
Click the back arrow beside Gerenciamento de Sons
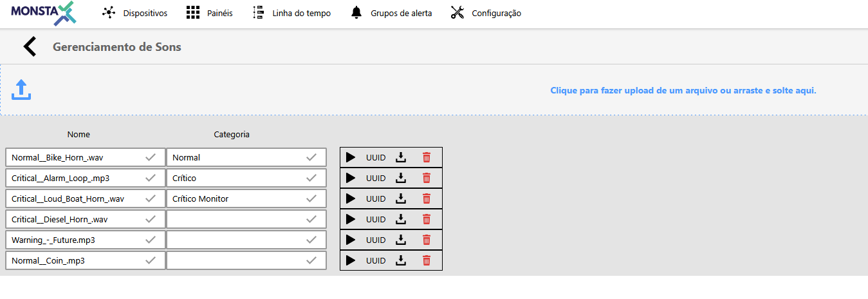(x=30, y=47)
